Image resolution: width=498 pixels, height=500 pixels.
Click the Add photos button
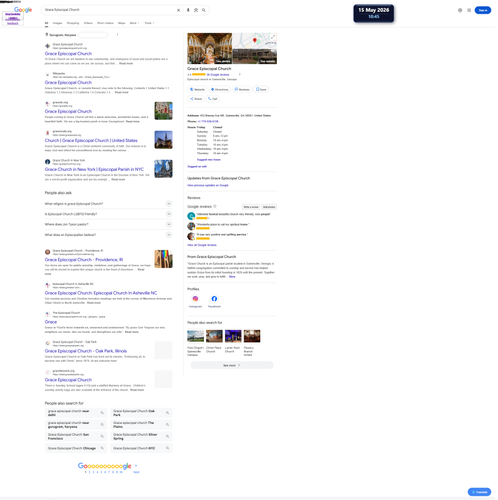pos(269,207)
